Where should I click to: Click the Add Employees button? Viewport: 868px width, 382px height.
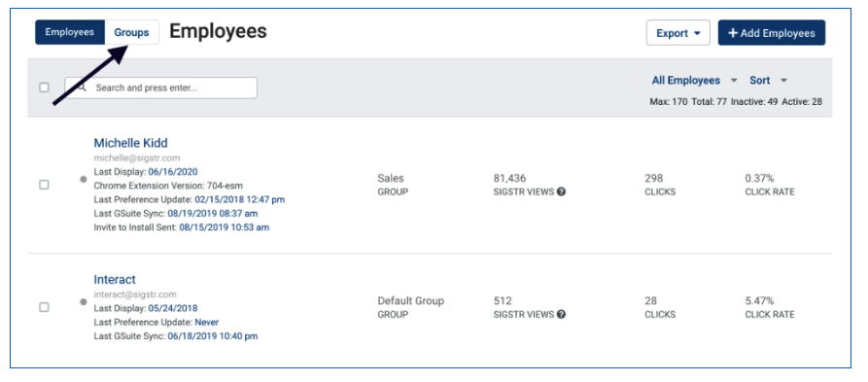(x=772, y=33)
